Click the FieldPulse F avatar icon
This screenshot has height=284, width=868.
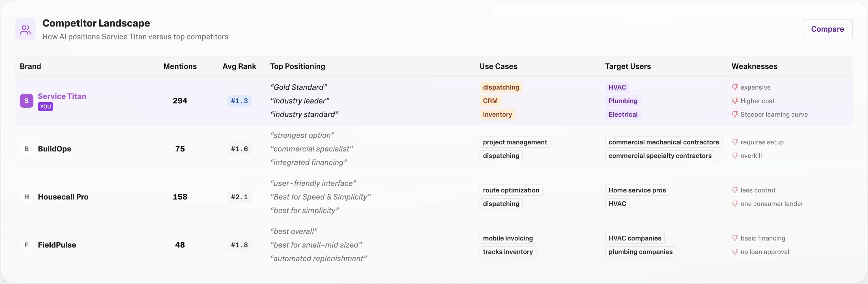click(26, 245)
